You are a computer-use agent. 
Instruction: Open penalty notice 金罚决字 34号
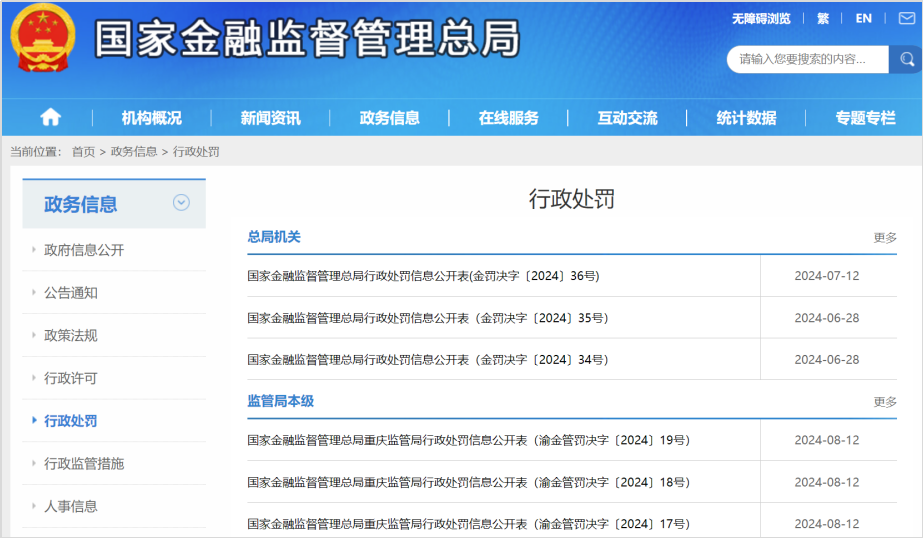pos(428,360)
